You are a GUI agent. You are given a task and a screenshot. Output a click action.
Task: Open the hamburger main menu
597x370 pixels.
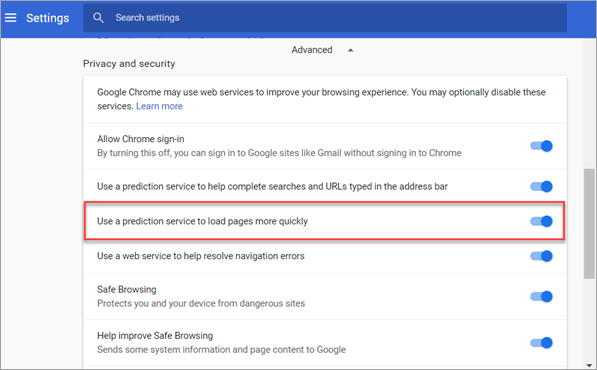[10, 18]
